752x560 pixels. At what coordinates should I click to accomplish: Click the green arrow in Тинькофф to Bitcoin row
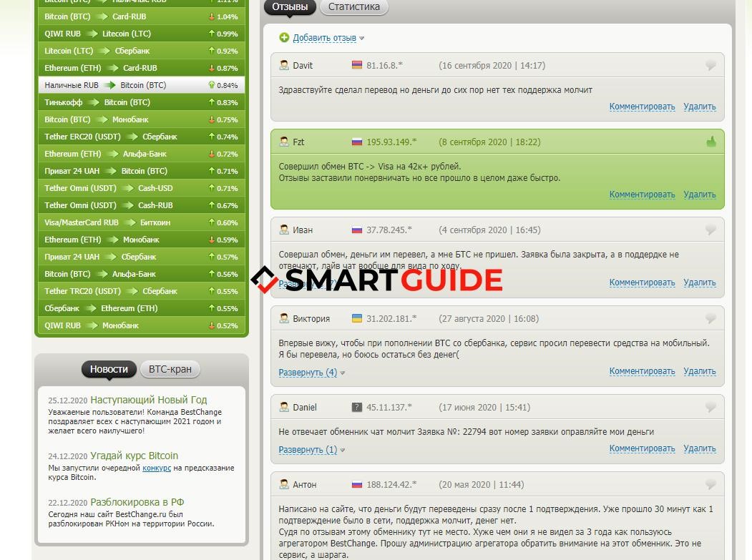(94, 102)
